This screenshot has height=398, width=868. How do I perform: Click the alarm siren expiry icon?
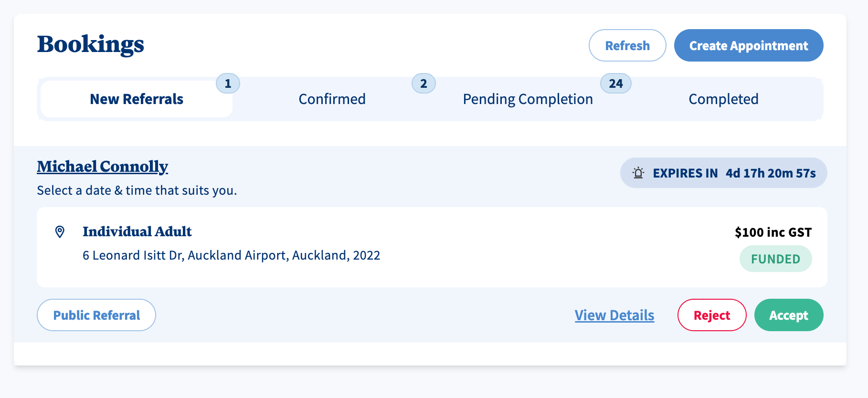pyautogui.click(x=638, y=173)
